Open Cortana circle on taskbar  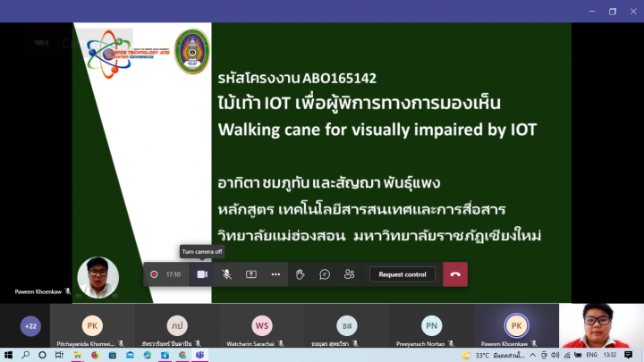(42, 355)
